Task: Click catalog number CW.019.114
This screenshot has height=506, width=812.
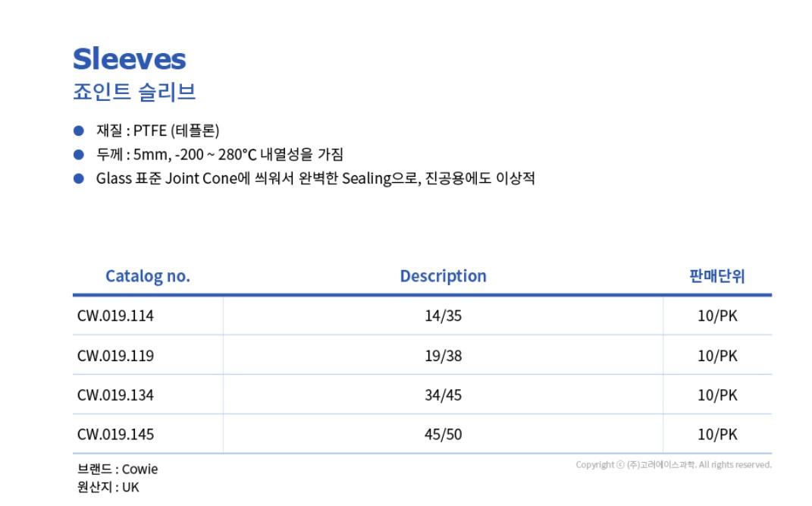Action: click(115, 316)
